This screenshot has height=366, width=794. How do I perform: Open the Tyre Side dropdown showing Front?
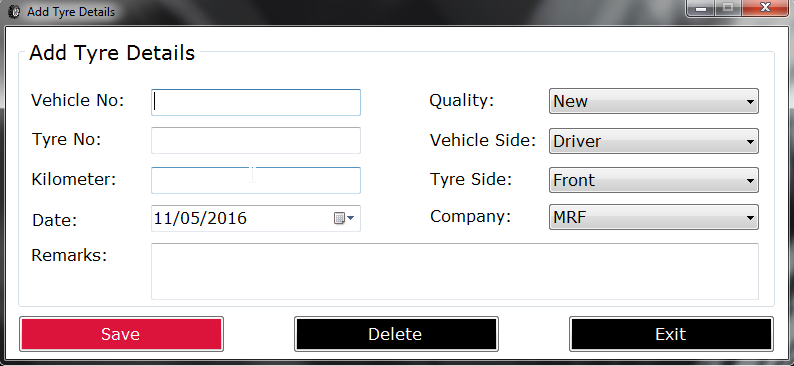click(654, 180)
